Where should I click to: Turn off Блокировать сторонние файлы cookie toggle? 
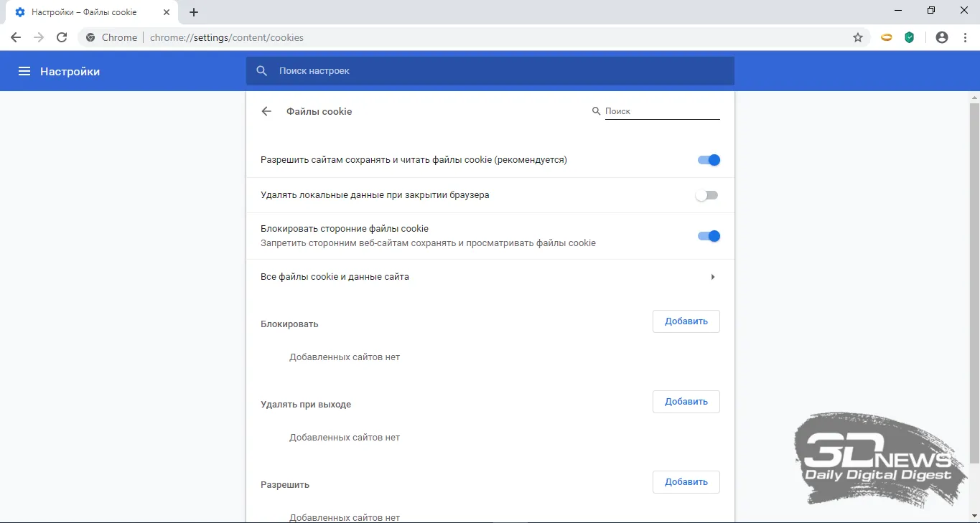[x=709, y=236]
